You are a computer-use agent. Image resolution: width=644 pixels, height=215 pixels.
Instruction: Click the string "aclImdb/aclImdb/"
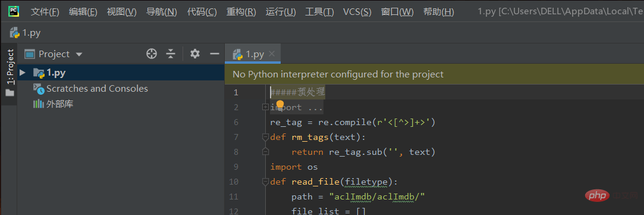(377, 197)
